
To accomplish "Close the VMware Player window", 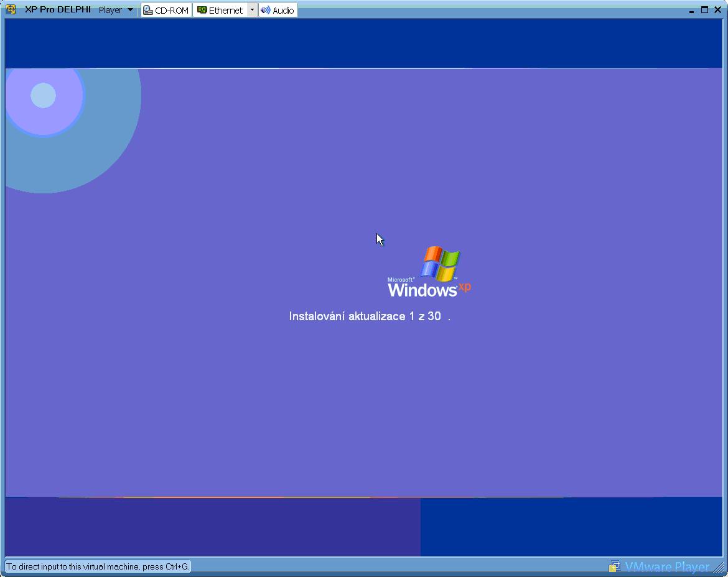I will point(717,10).
